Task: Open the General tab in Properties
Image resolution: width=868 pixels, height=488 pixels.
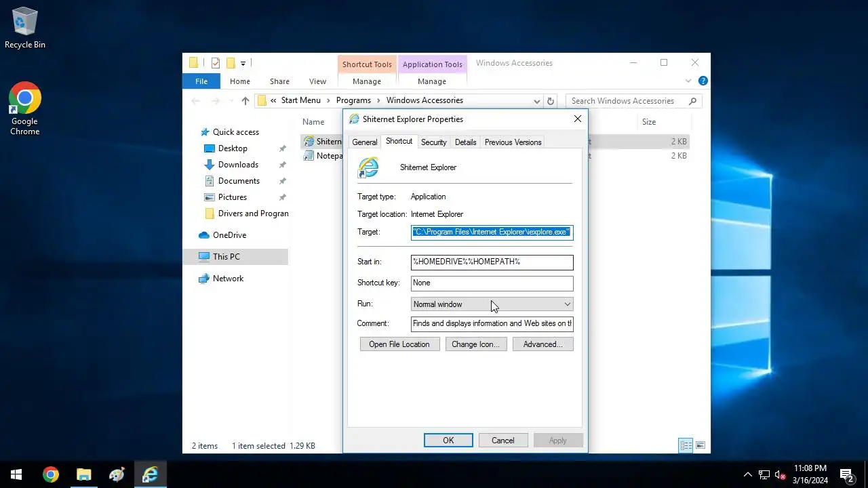Action: click(364, 142)
